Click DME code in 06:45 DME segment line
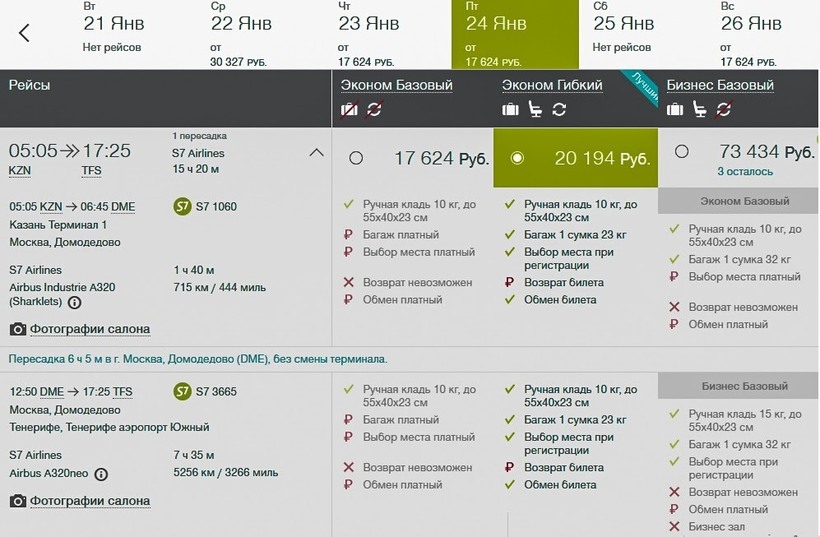This screenshot has height=537, width=820. pos(123,207)
